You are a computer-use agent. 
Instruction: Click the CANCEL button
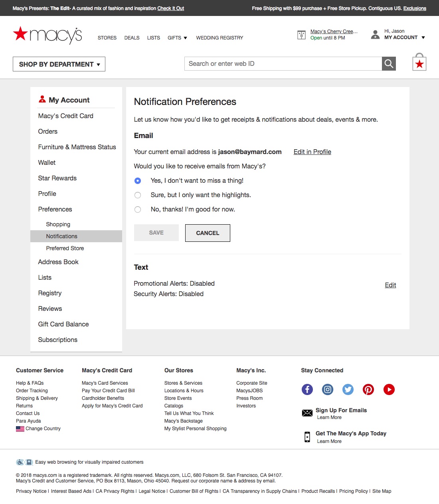207,233
